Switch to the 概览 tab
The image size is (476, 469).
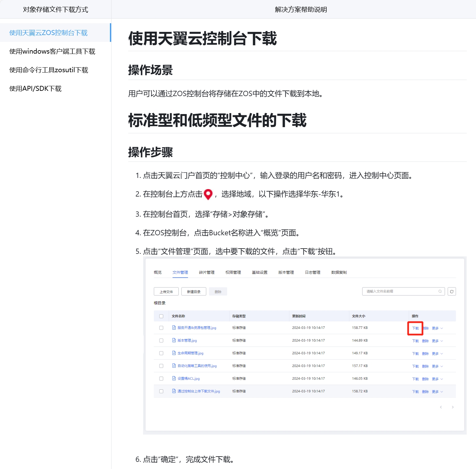(158, 272)
